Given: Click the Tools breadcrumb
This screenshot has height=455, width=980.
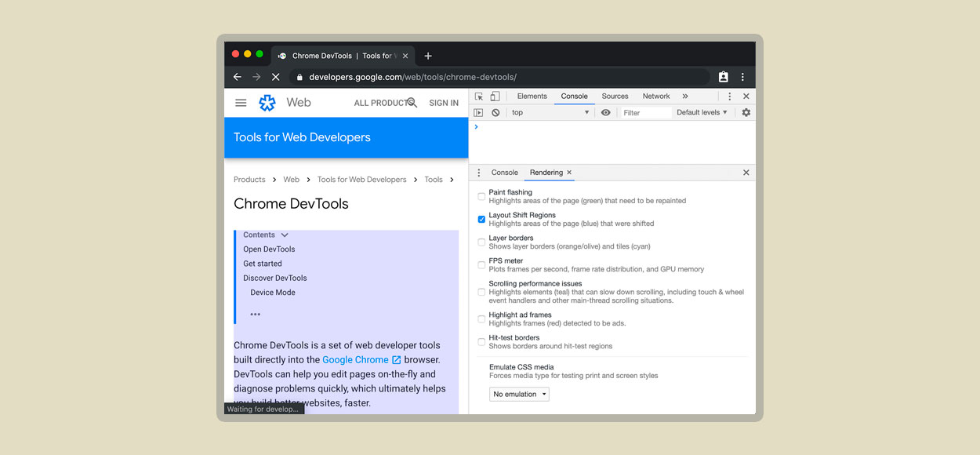Looking at the screenshot, I should pyautogui.click(x=434, y=180).
